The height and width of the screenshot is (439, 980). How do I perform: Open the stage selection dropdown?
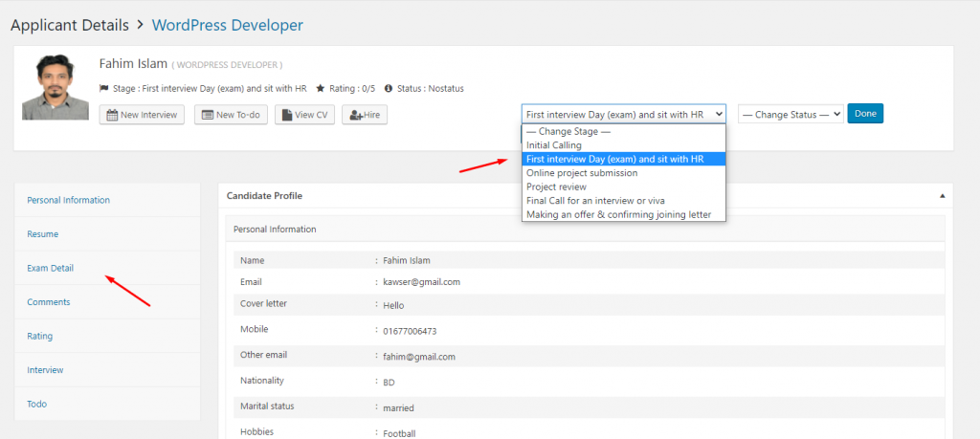(624, 114)
